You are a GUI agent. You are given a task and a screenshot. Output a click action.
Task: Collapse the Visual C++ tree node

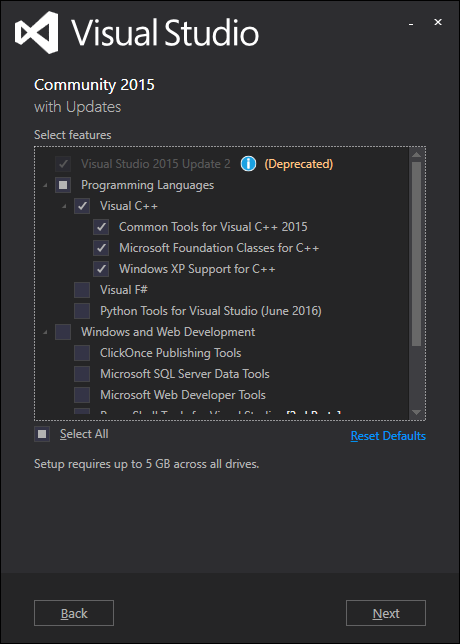pos(64,207)
